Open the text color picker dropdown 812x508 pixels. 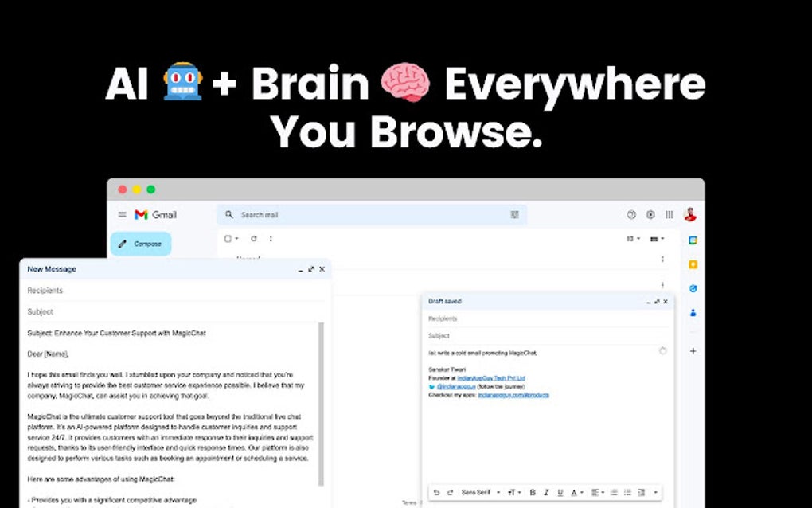[575, 492]
